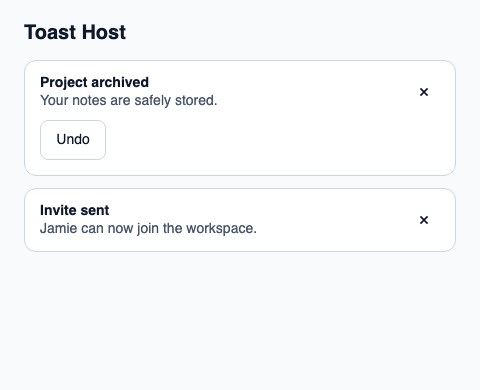Dismiss the Invite sent toast
This screenshot has width=480, height=390.
pyautogui.click(x=424, y=220)
